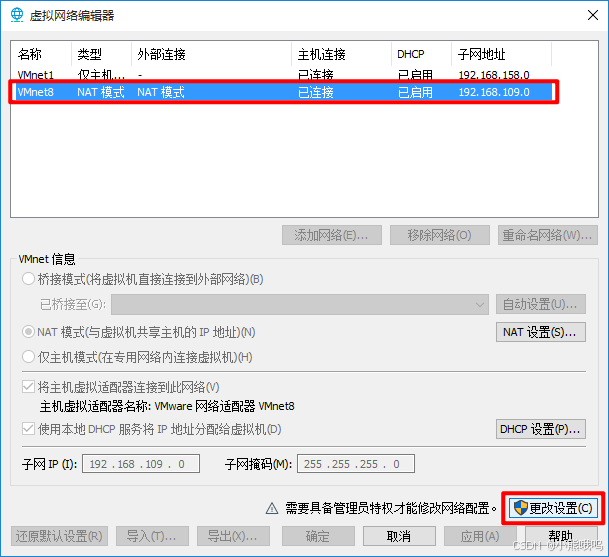The width and height of the screenshot is (609, 557).
Task: Click the 外部连接 column header
Action: 212,54
